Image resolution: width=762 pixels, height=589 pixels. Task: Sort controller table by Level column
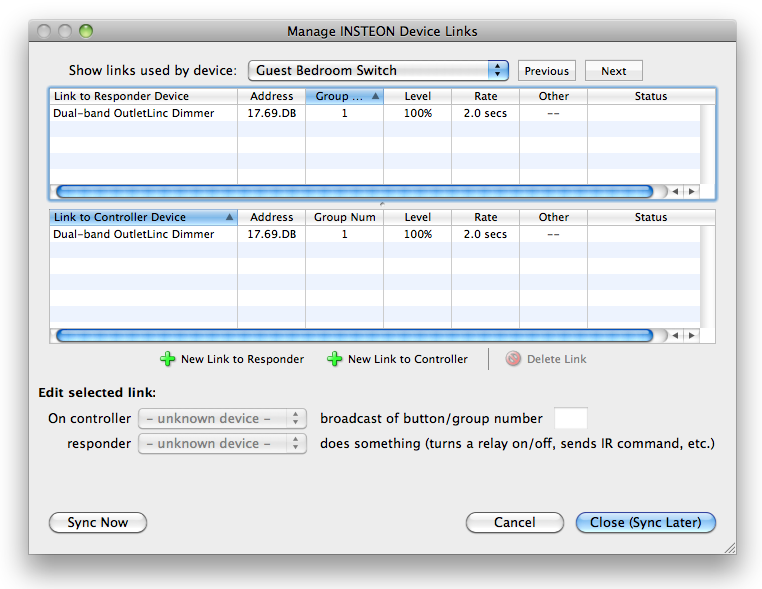tap(417, 217)
